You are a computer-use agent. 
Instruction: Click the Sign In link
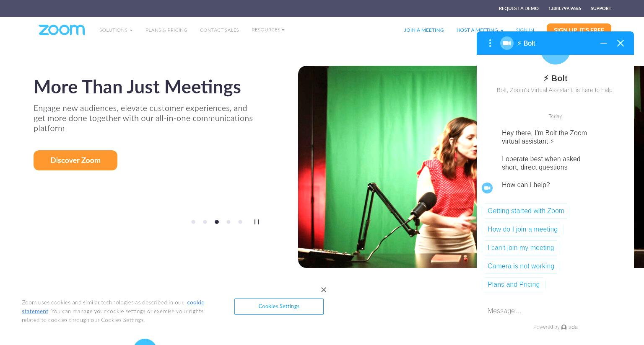tap(525, 30)
